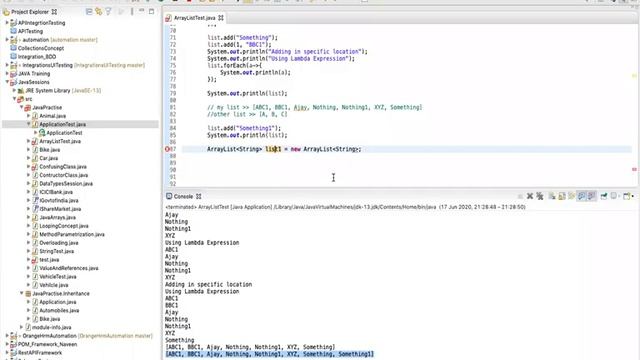Click 'Adding in specific location' console output line
Image resolution: width=640 pixels, height=360 pixels.
coord(208,284)
